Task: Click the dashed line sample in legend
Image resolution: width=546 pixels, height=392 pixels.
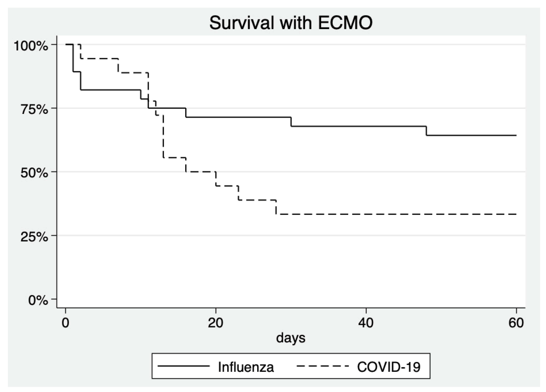Action: point(323,366)
